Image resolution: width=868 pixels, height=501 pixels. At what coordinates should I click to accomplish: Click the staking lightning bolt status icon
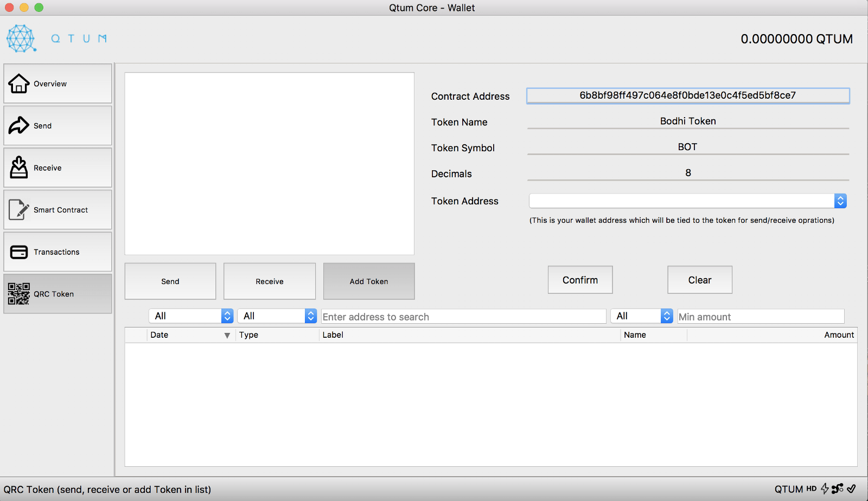coord(825,489)
